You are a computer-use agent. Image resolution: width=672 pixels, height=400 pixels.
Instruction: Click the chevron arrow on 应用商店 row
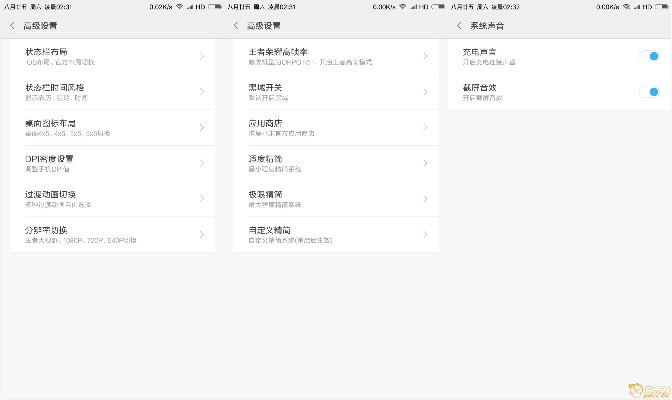[425, 128]
